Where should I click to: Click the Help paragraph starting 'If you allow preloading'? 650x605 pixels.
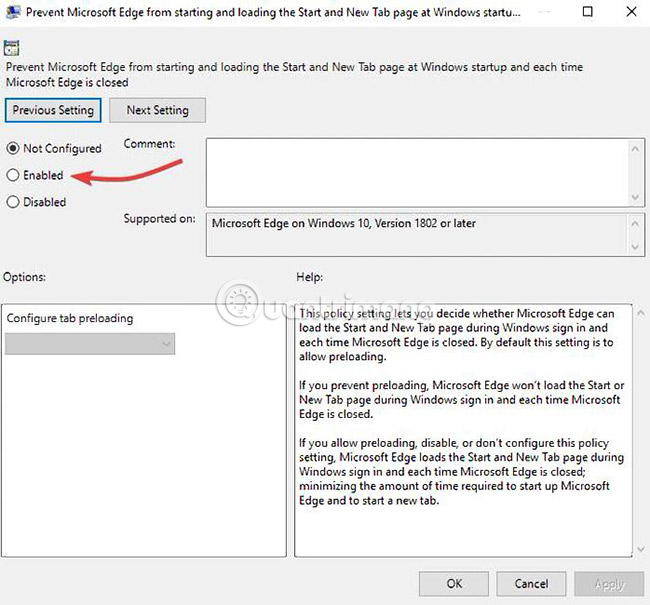[461, 471]
